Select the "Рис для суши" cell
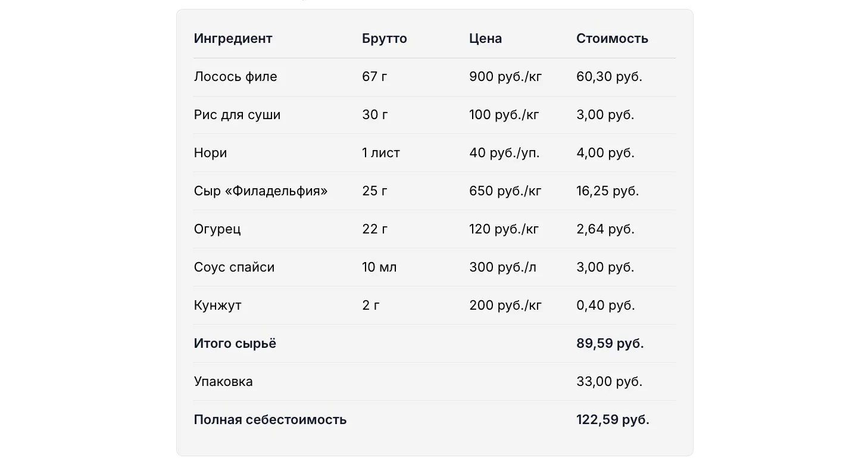 pyautogui.click(x=237, y=115)
